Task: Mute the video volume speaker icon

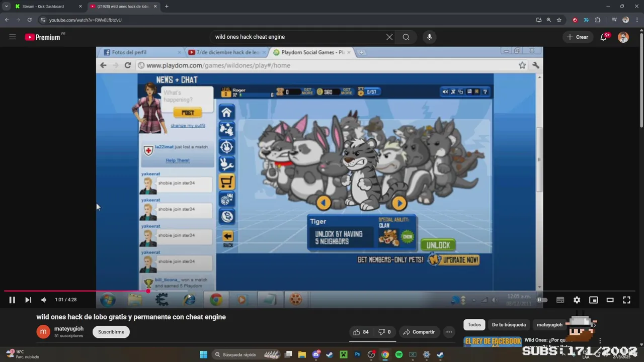Action: [x=44, y=300]
